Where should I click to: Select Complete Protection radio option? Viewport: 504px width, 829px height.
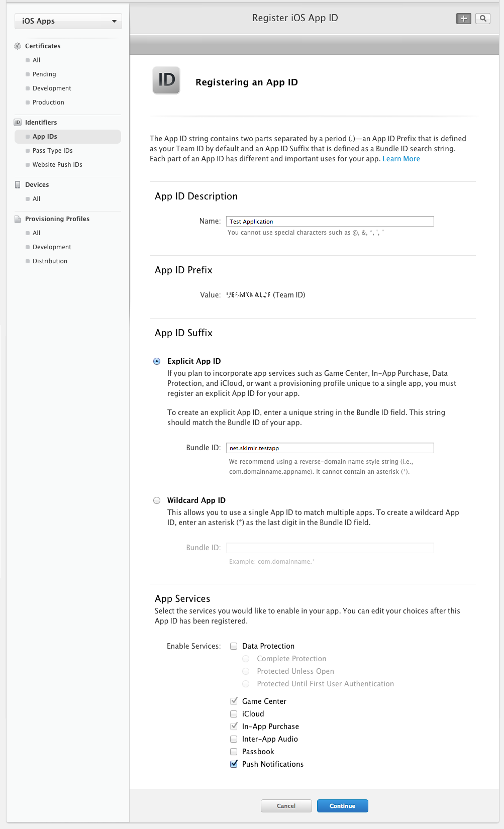tap(246, 659)
